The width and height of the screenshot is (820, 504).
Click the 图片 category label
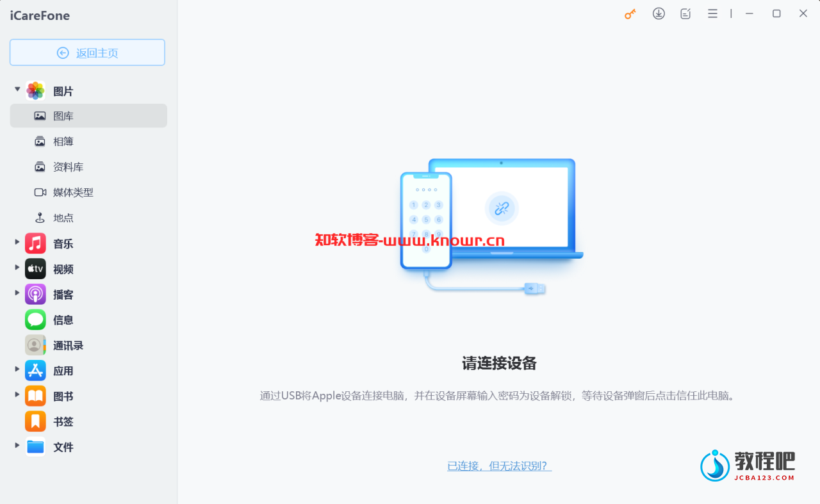(x=63, y=92)
